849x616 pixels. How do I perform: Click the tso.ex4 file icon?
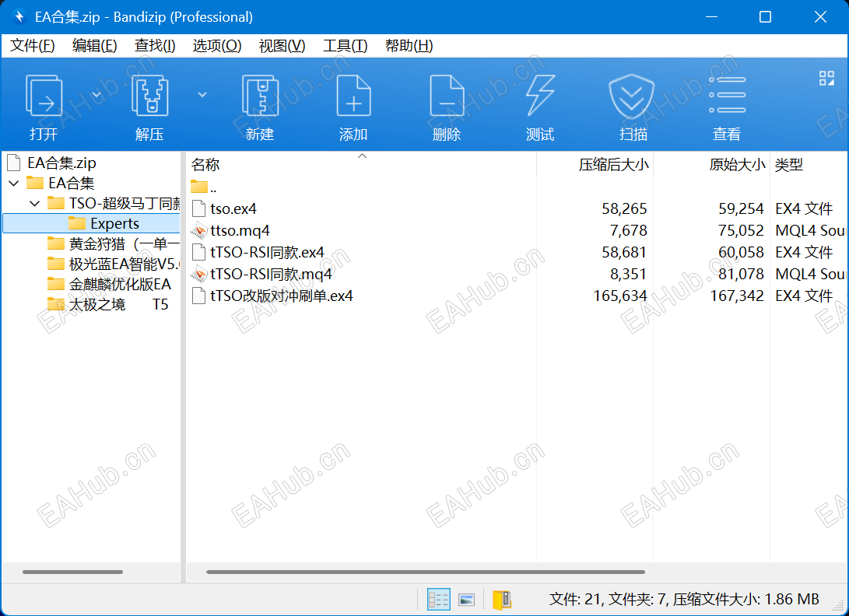[198, 208]
